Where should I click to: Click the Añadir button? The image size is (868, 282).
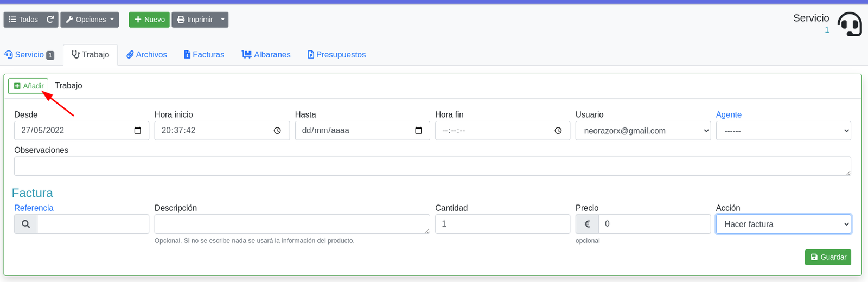28,86
